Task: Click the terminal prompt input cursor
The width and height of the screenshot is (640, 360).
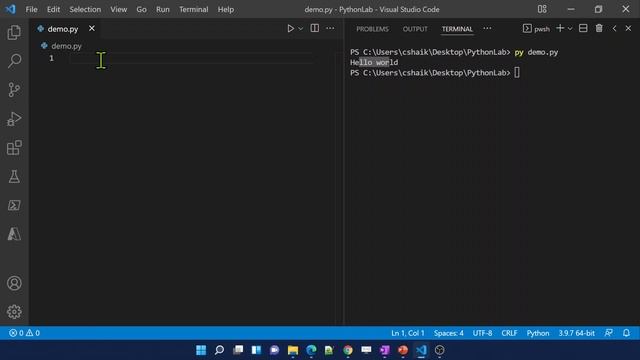Action: (x=517, y=73)
